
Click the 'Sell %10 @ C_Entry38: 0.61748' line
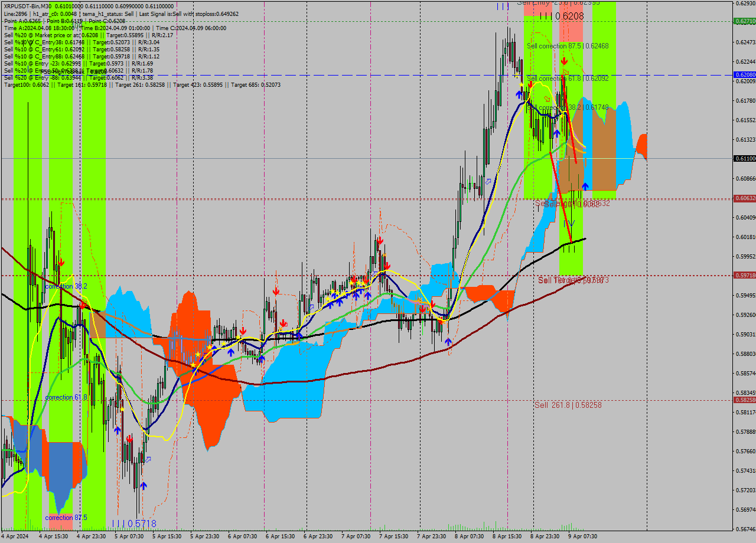coord(82,42)
